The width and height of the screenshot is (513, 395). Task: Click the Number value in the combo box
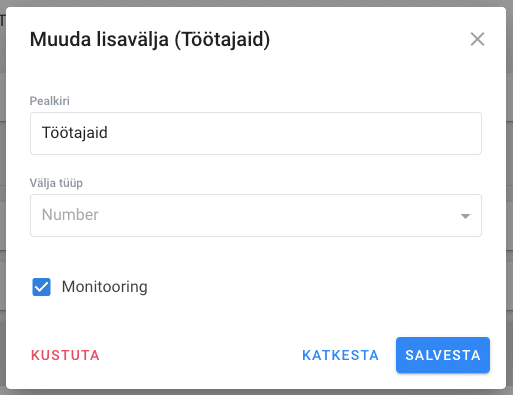pyautogui.click(x=70, y=215)
